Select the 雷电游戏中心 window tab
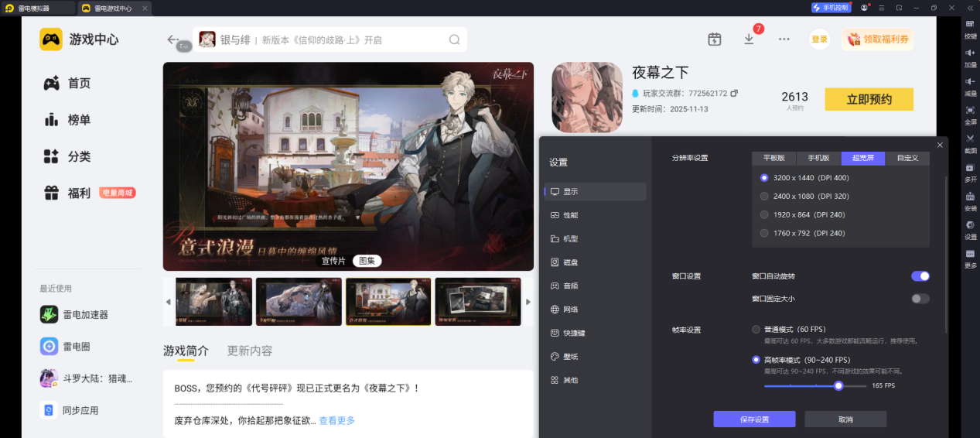Image resolution: width=980 pixels, height=438 pixels. pyautogui.click(x=115, y=8)
